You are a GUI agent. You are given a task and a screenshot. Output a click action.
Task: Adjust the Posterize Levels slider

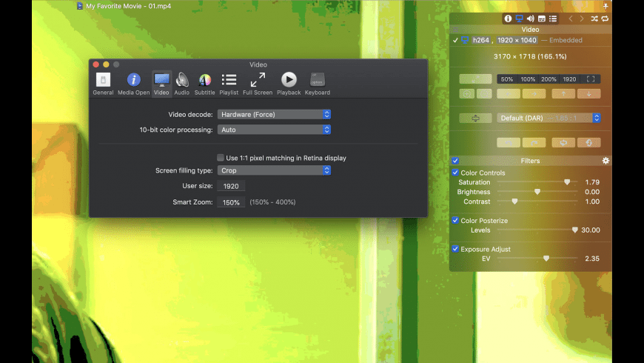click(537, 230)
